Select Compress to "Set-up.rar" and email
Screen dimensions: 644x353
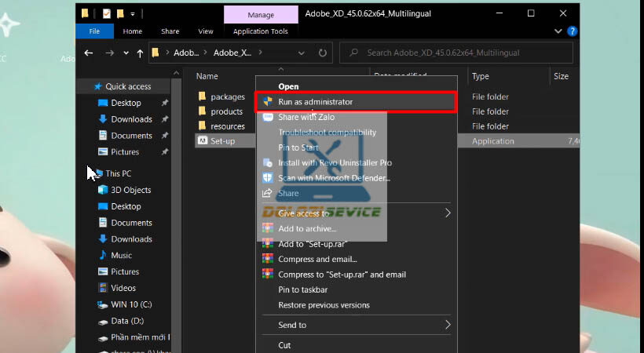point(356,275)
